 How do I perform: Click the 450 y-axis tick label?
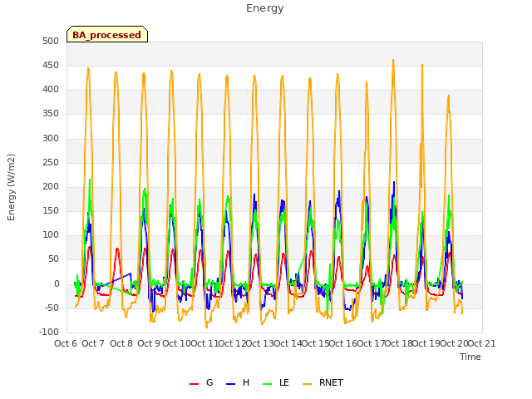[x=51, y=66]
